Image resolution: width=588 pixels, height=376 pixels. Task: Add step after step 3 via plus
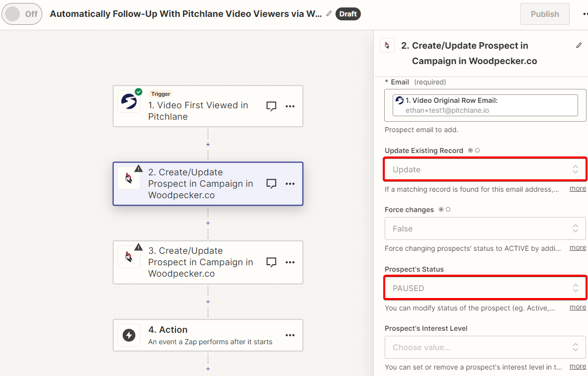pos(208,302)
